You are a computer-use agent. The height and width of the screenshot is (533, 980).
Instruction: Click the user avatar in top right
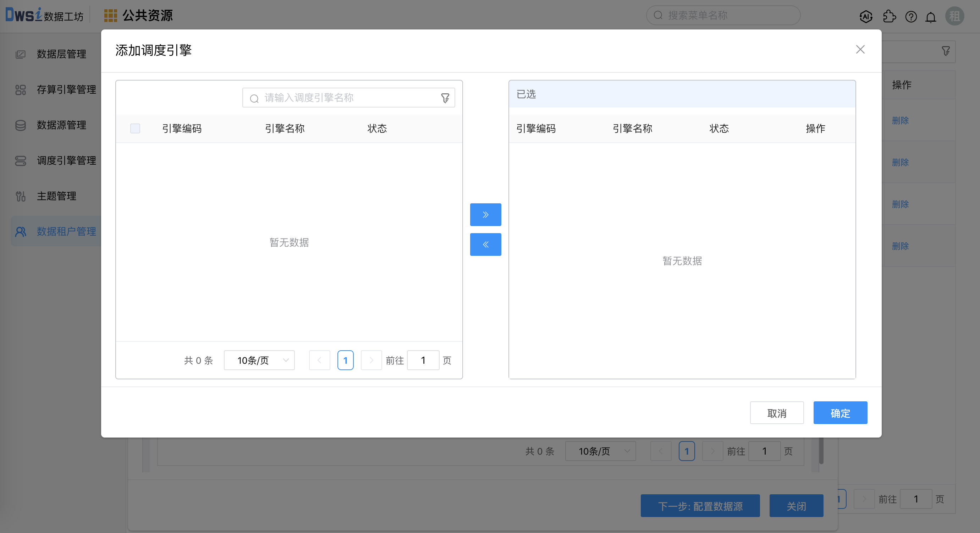coord(954,16)
